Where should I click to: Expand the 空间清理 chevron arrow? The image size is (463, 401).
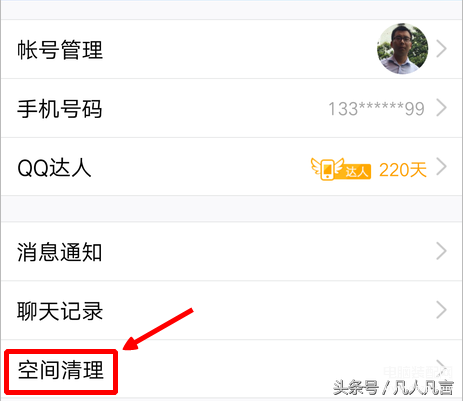click(442, 367)
